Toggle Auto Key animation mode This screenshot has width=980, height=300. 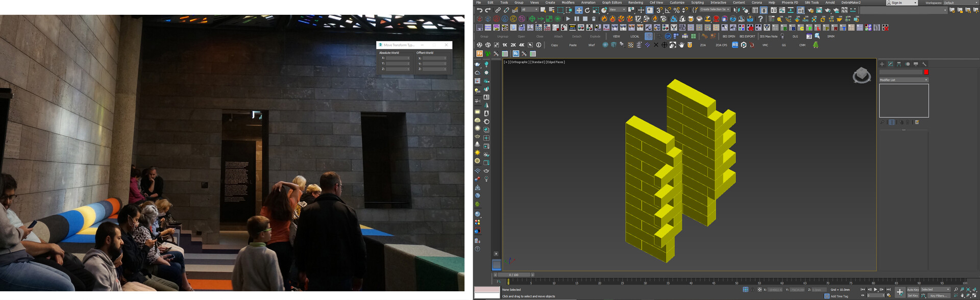(x=913, y=290)
